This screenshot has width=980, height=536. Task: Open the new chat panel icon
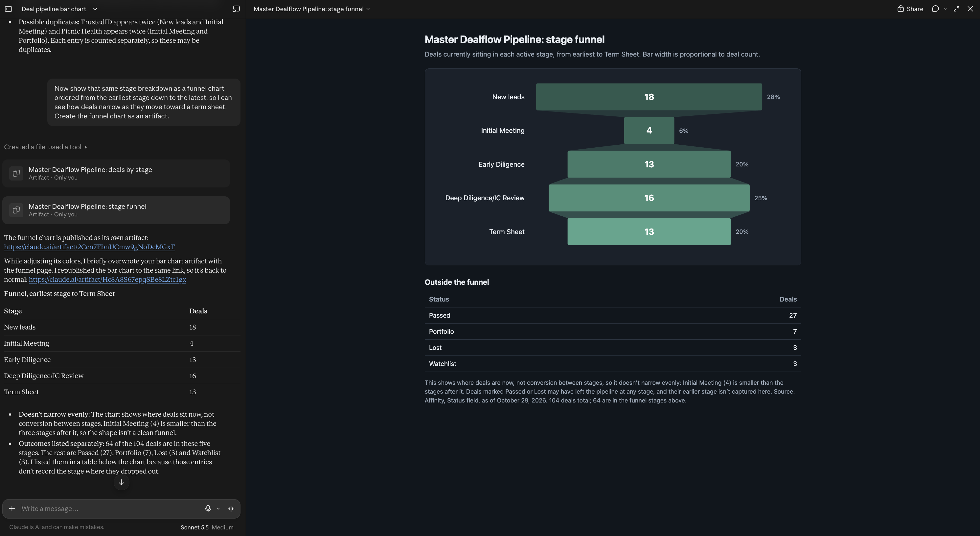click(236, 9)
